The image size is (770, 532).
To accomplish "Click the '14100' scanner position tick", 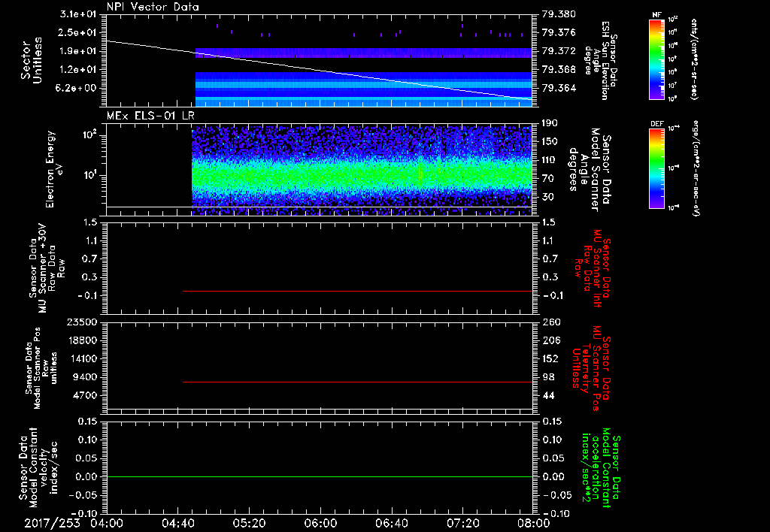I will click(x=81, y=358).
